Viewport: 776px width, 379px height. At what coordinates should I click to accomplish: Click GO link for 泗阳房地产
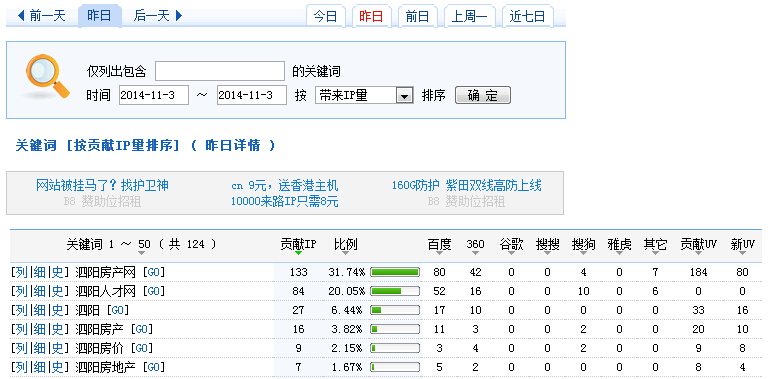[153, 367]
